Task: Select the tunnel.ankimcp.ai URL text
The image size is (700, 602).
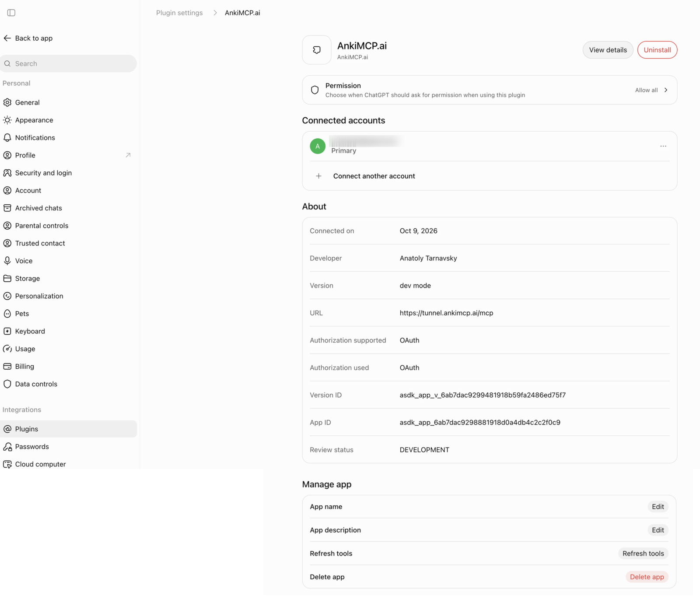Action: (446, 313)
